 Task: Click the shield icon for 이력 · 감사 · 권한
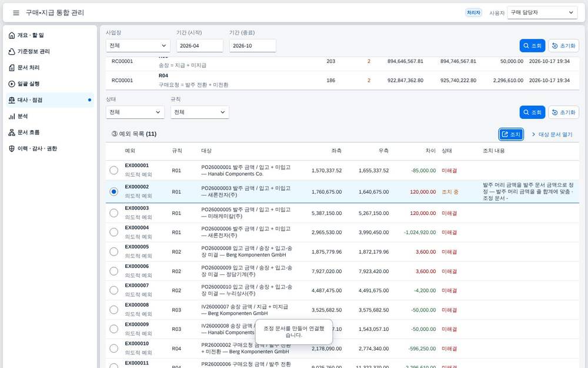[x=12, y=149]
